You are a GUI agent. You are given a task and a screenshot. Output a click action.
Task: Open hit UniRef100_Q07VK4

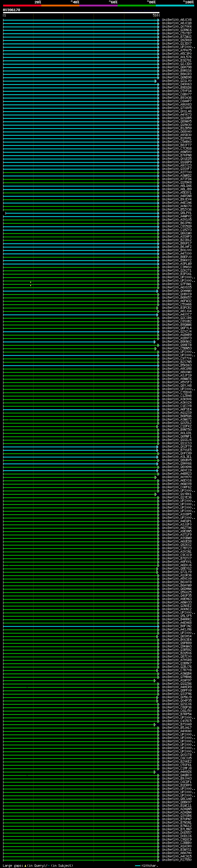coord(177,26)
